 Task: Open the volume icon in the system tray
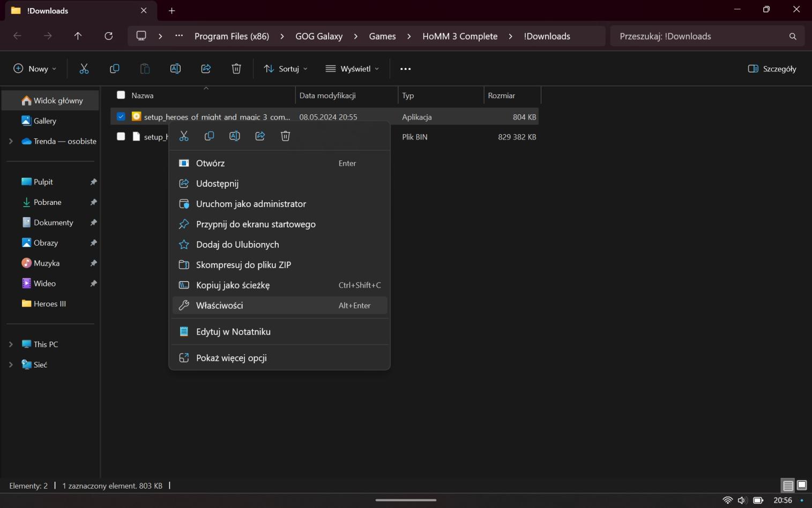pyautogui.click(x=741, y=500)
